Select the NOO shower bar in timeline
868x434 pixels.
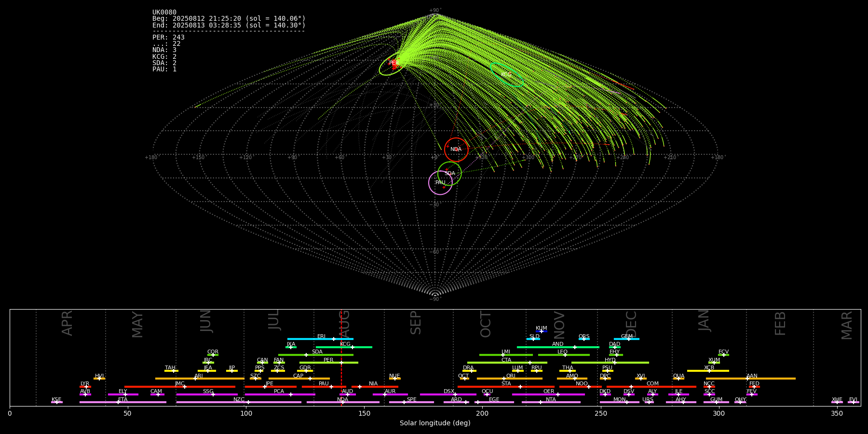581,387
